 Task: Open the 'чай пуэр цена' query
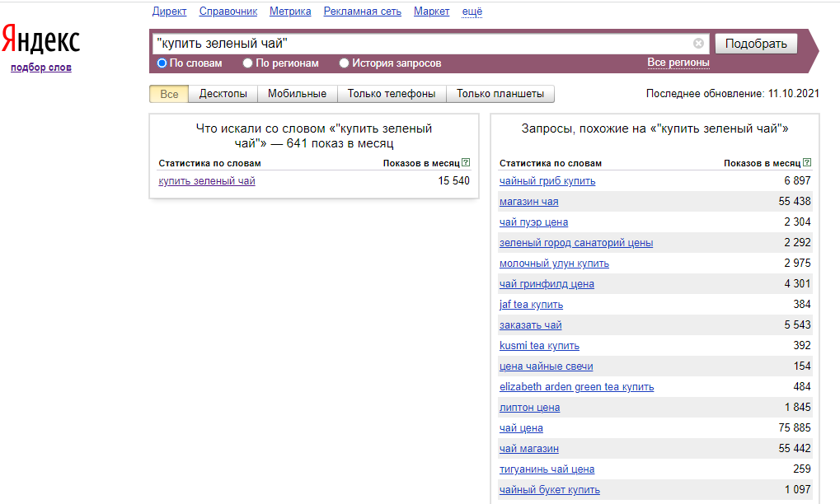(533, 222)
